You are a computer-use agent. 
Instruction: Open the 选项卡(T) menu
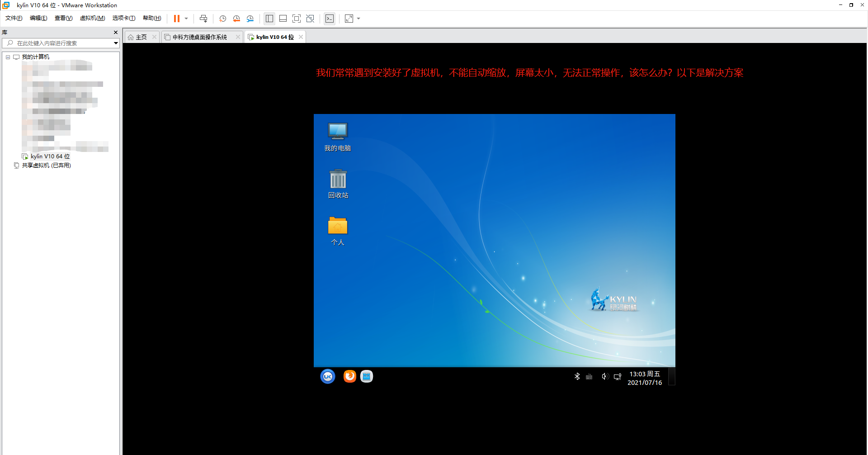coord(124,18)
